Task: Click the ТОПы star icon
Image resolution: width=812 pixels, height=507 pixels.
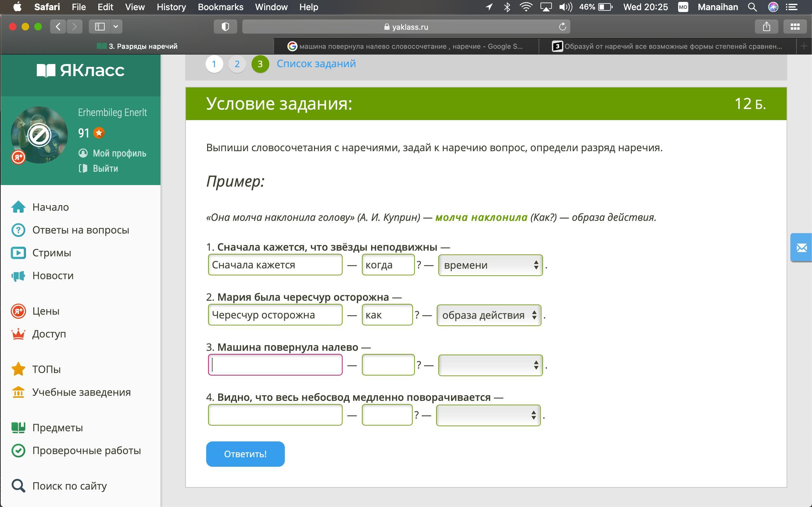Action: 18,369
